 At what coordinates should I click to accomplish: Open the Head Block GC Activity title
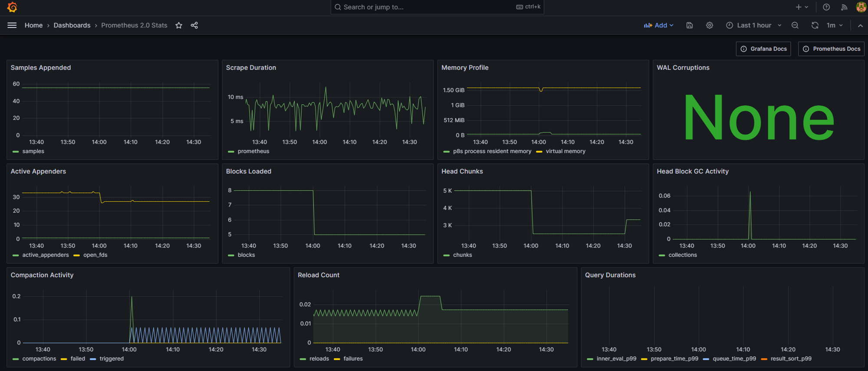pyautogui.click(x=693, y=172)
